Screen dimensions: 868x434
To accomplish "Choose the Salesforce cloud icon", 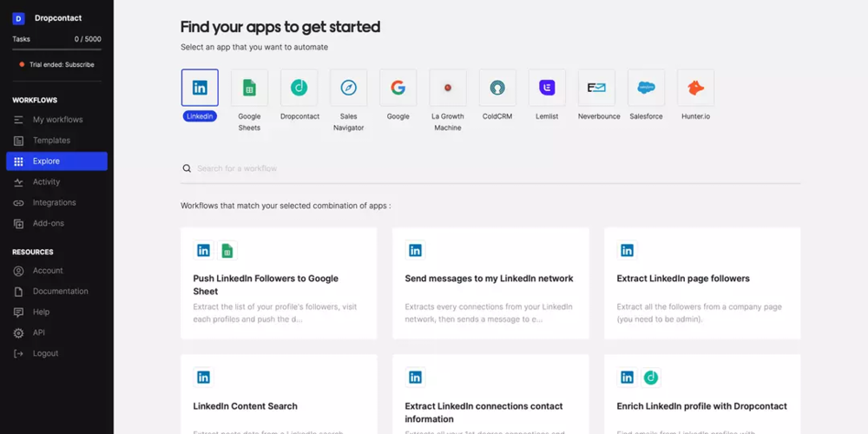I will (x=646, y=88).
